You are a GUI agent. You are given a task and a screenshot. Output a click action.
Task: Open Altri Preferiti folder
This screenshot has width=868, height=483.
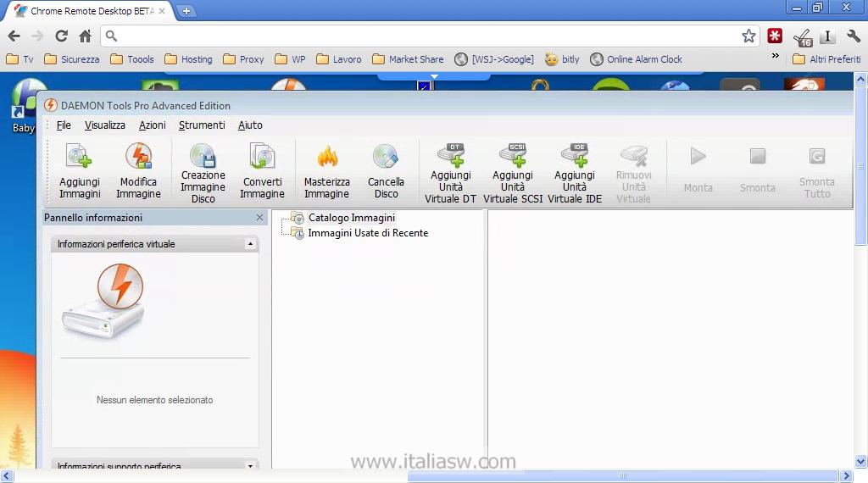click(x=826, y=59)
